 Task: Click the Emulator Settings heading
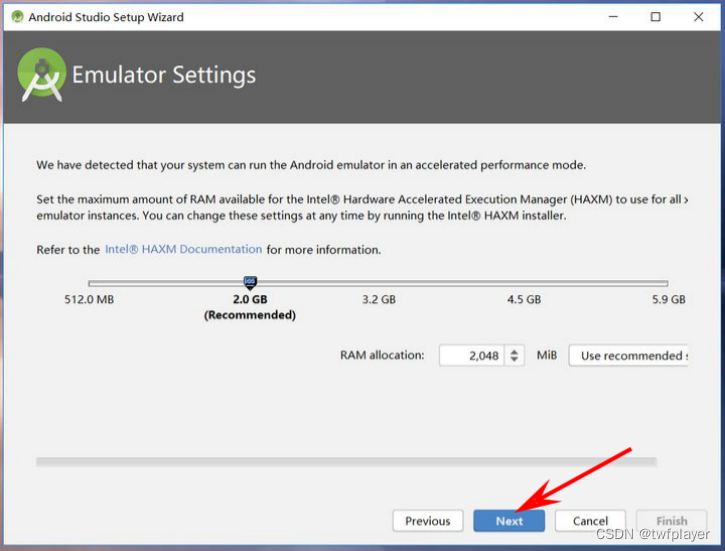point(164,75)
